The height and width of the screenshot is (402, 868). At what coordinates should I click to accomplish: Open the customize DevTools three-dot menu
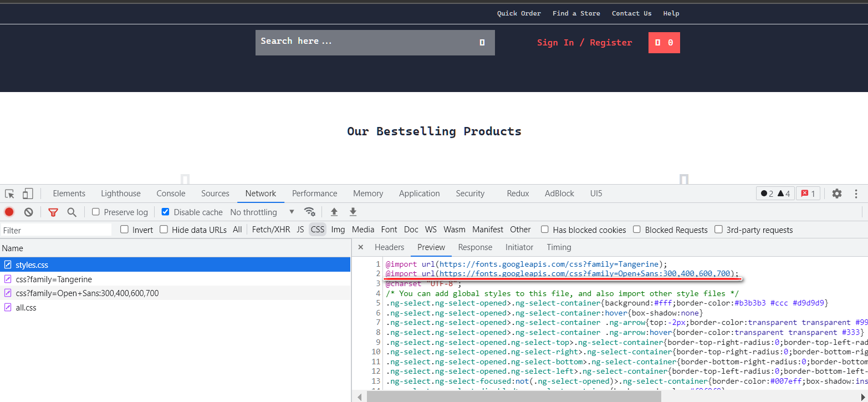856,193
